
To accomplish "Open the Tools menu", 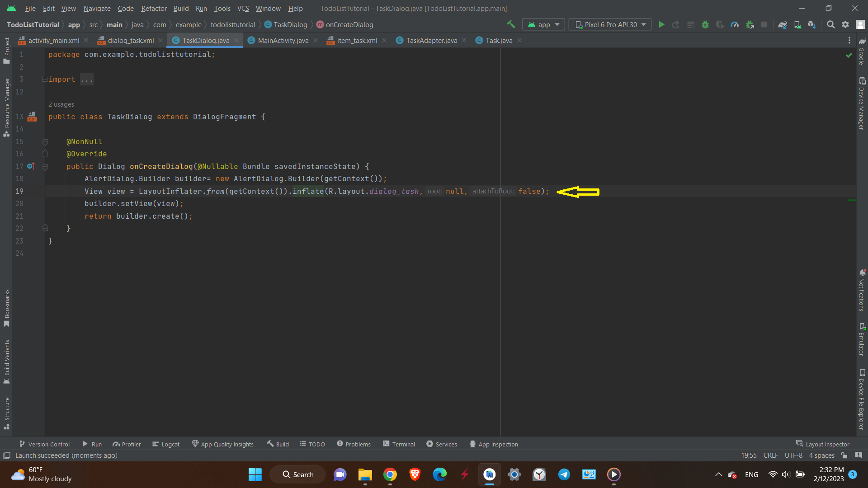I will [x=222, y=8].
